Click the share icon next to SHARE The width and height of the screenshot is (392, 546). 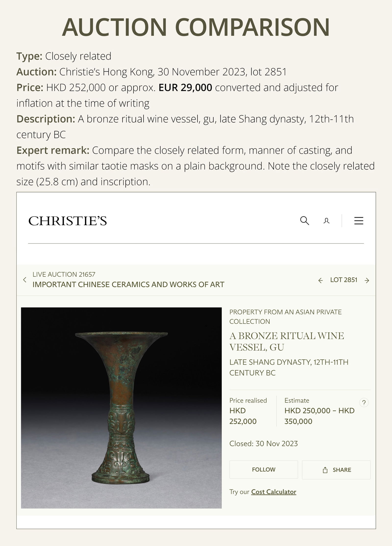click(x=326, y=470)
